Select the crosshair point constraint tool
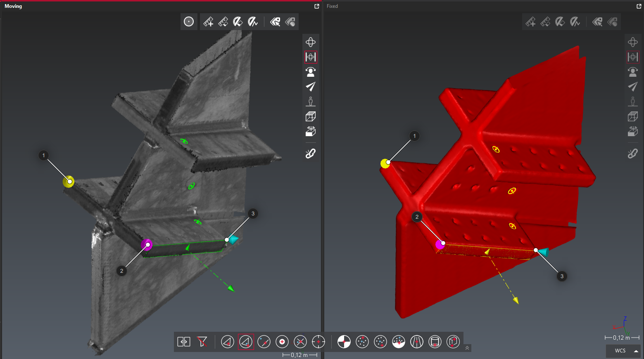This screenshot has height=359, width=644. click(x=318, y=342)
